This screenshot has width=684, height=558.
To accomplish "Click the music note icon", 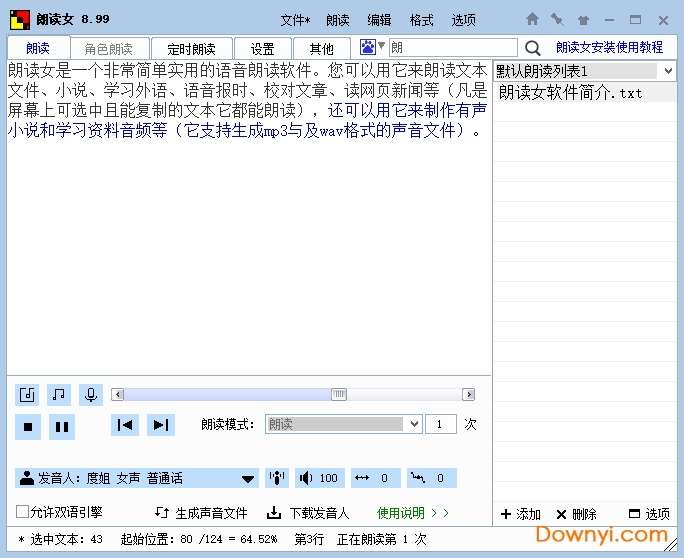I will pos(60,394).
